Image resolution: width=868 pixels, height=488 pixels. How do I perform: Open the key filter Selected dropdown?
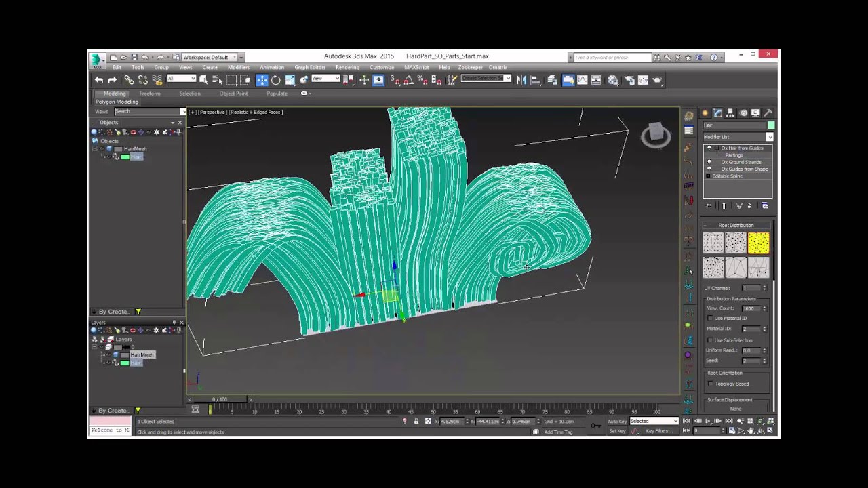[654, 421]
